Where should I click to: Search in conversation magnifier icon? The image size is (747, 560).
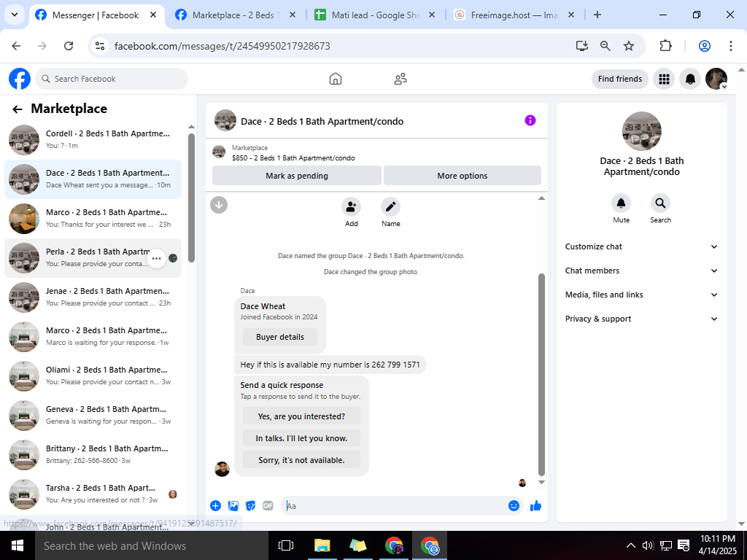[x=660, y=203]
